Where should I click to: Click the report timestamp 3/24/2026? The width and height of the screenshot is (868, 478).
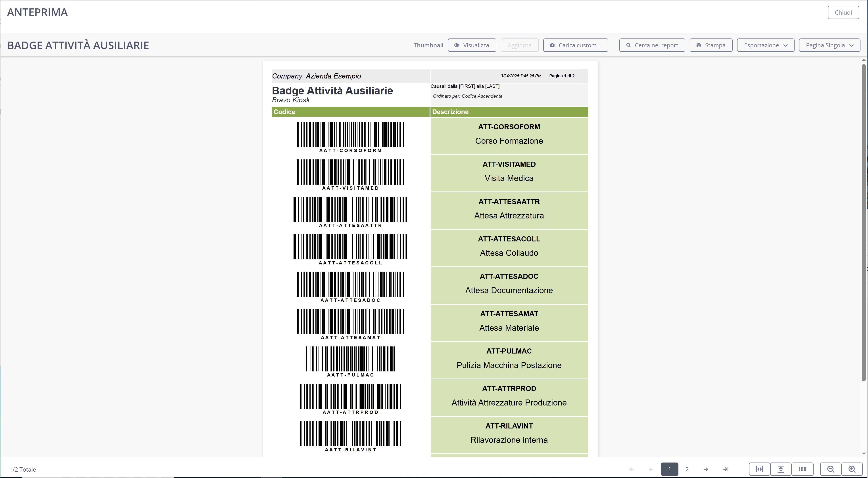[x=520, y=76]
